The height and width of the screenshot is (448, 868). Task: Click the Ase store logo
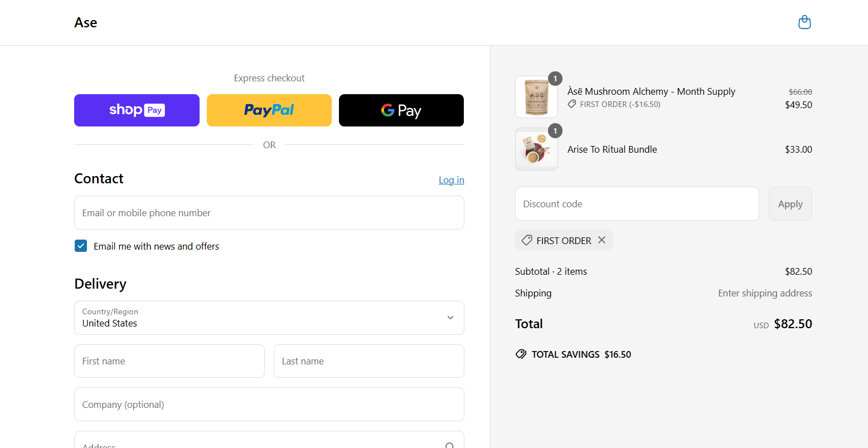85,22
